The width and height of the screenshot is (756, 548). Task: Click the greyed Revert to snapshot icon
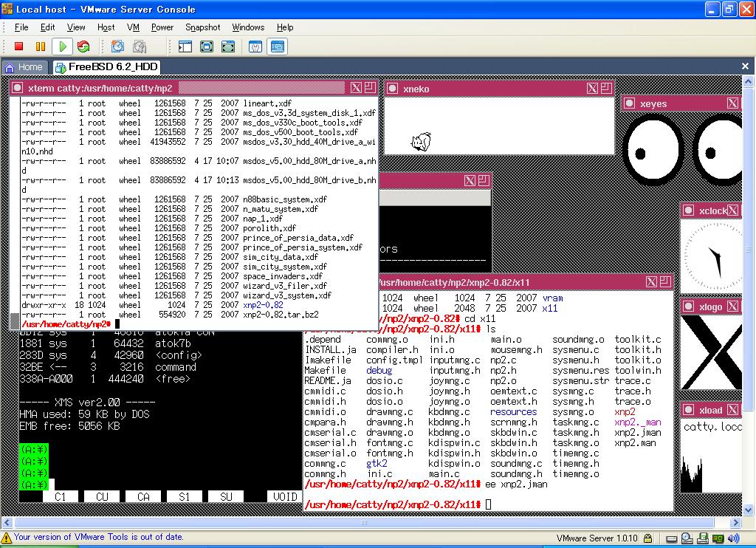click(140, 47)
